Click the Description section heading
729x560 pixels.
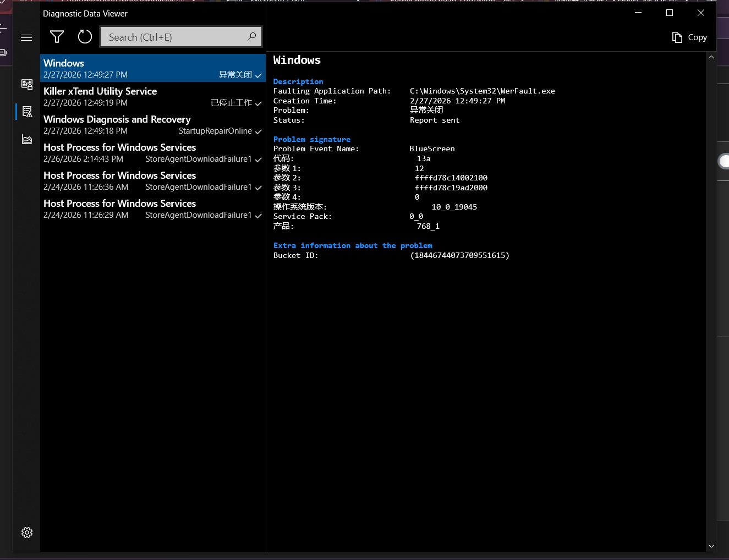[298, 81]
